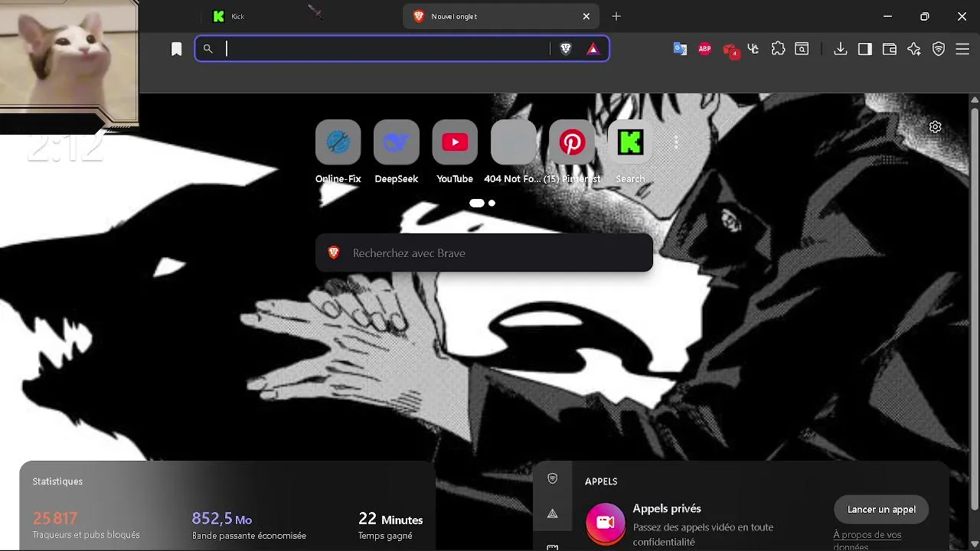Click the 852,5 Mo bandwidth saved value
Screen dimensions: 980x551
pyautogui.click(x=222, y=519)
